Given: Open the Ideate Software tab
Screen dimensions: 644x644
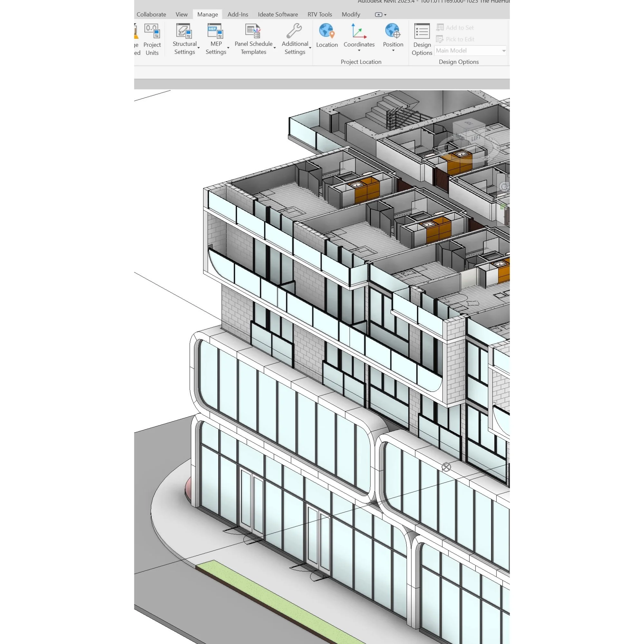Looking at the screenshot, I should (x=278, y=14).
